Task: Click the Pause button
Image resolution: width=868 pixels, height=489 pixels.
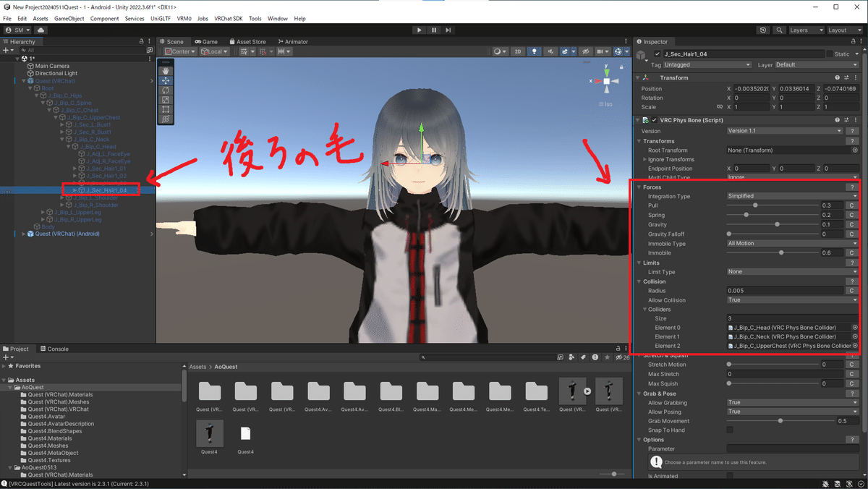Action: tap(434, 30)
